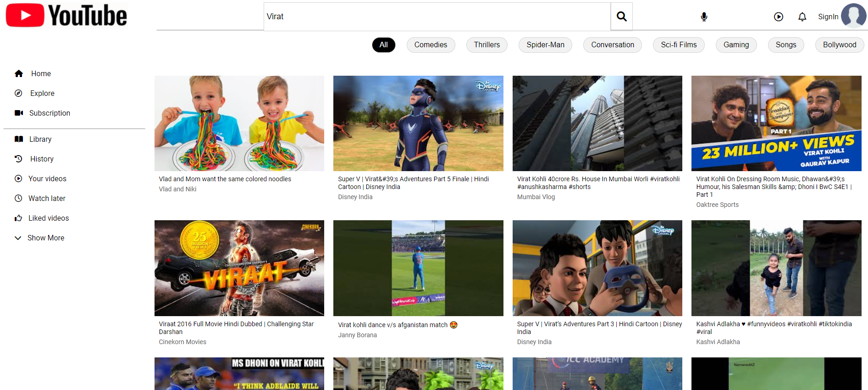Click Kashvi Adlakha channel name

pyautogui.click(x=718, y=342)
